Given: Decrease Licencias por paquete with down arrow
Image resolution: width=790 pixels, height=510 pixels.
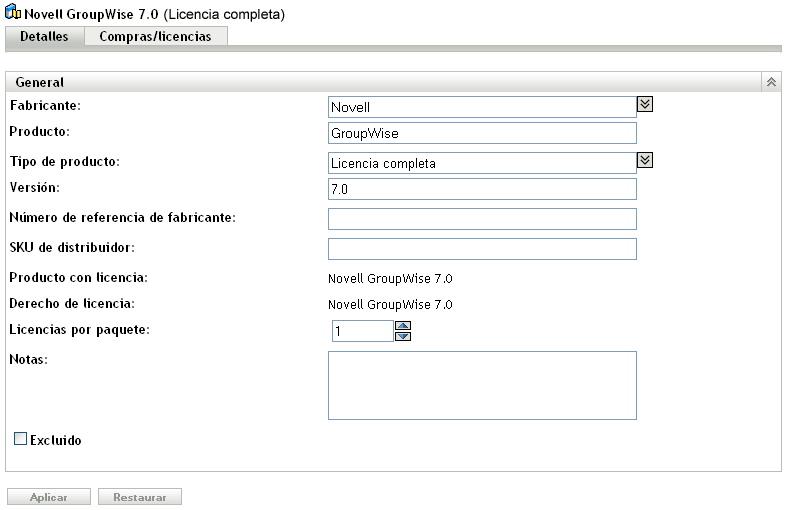Looking at the screenshot, I should tap(403, 336).
